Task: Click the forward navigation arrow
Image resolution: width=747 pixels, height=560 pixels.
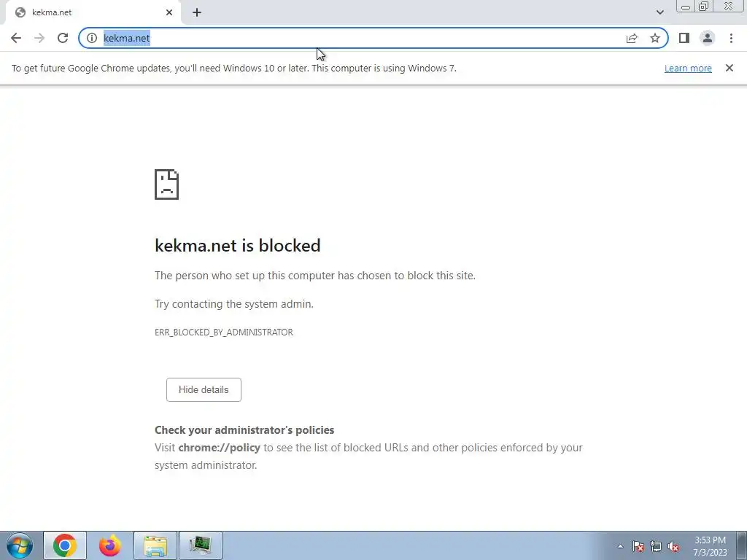Action: click(39, 38)
